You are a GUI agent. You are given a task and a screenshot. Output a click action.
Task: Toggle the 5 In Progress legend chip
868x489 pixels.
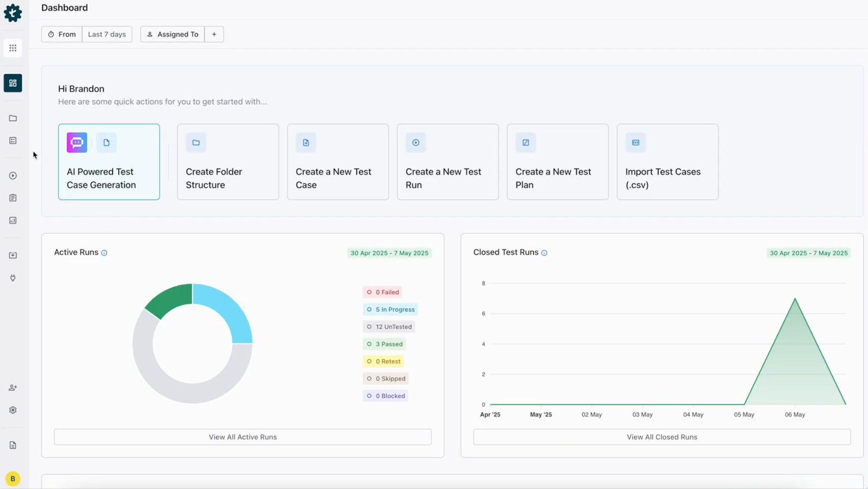390,309
